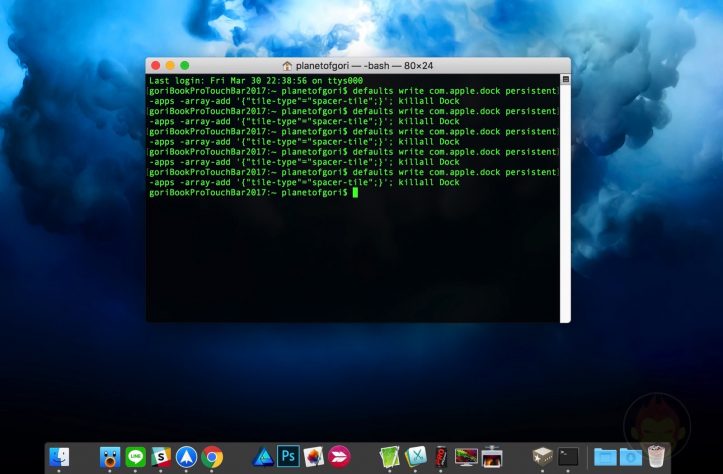Click the Terminal icon in the Dock
The image size is (723, 474).
568,457
